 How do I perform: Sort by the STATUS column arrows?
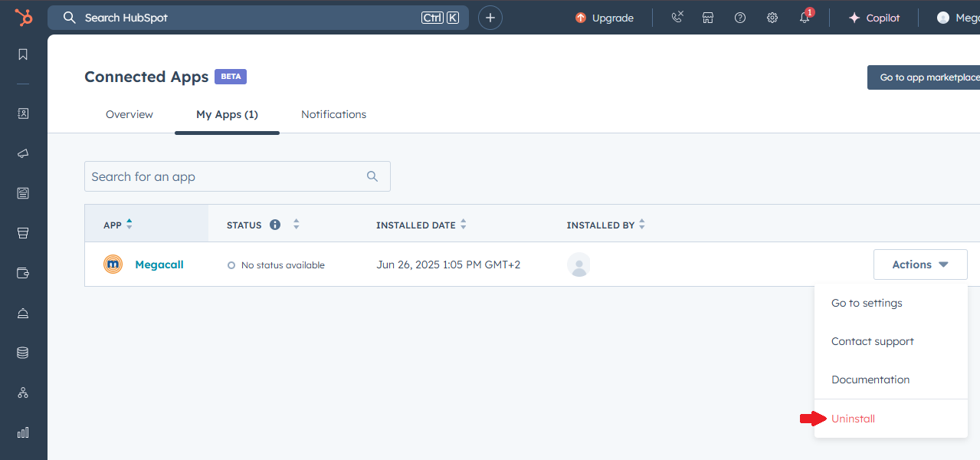coord(297,225)
